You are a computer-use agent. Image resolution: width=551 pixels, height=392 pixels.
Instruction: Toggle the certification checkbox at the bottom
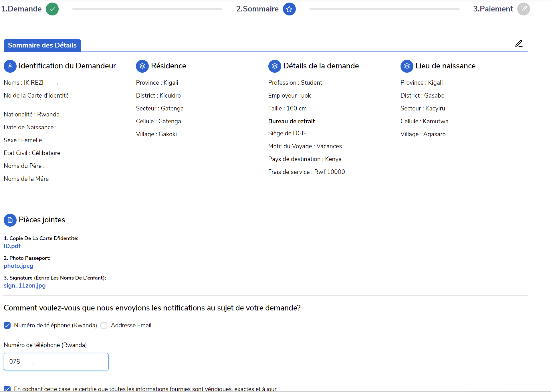pyautogui.click(x=7, y=389)
